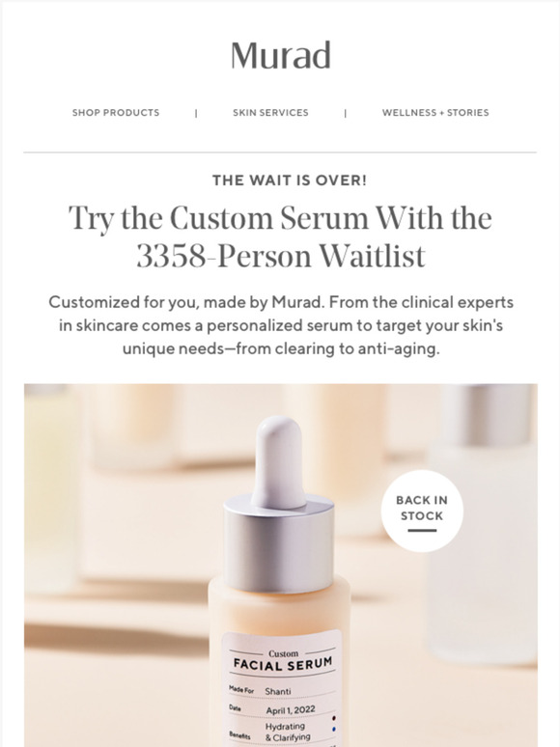This screenshot has width=560, height=747.
Task: Click the Custom Facial Serum label
Action: point(283,660)
